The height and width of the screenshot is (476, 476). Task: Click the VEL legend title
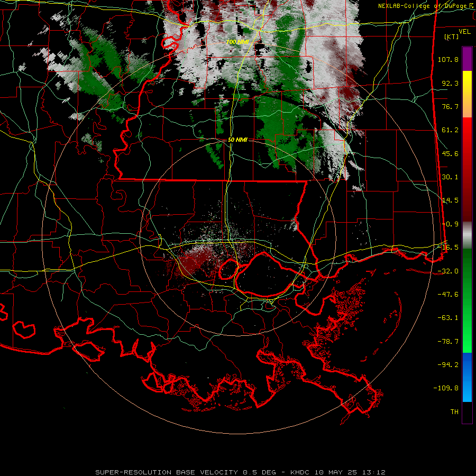point(464,31)
